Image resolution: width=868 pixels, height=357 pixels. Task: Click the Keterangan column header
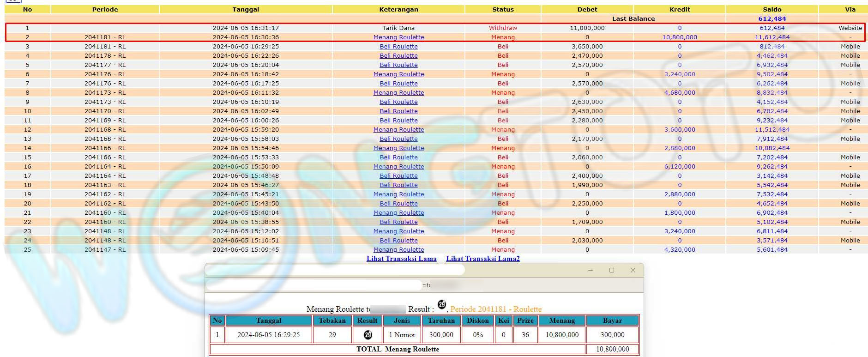coord(398,9)
